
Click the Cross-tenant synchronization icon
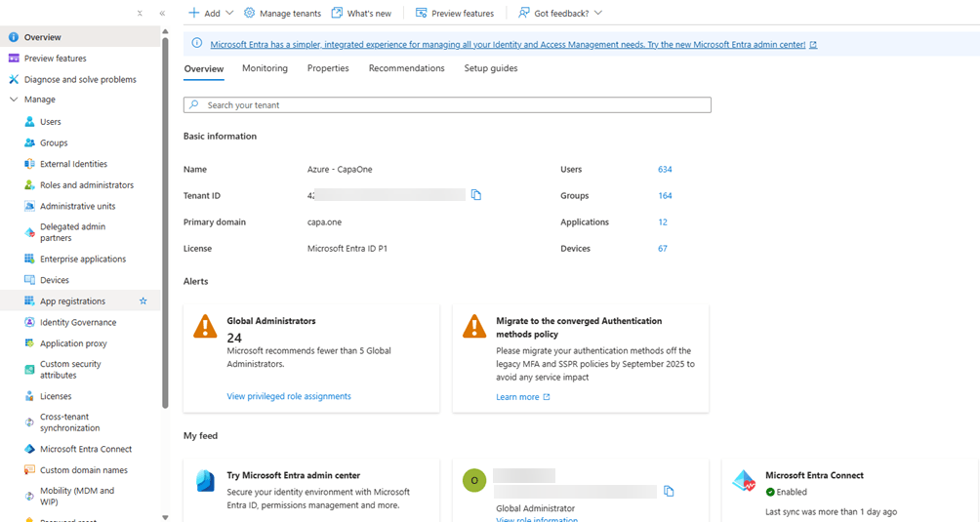tap(29, 422)
